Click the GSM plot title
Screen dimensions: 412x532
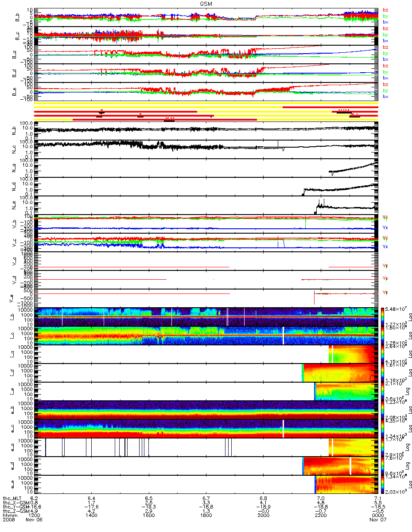coord(206,3)
